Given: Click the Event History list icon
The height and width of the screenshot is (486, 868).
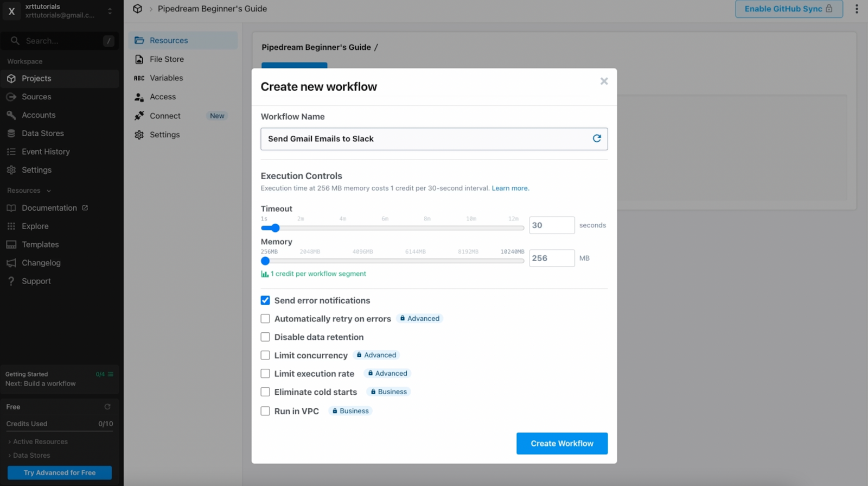Looking at the screenshot, I should (11, 152).
